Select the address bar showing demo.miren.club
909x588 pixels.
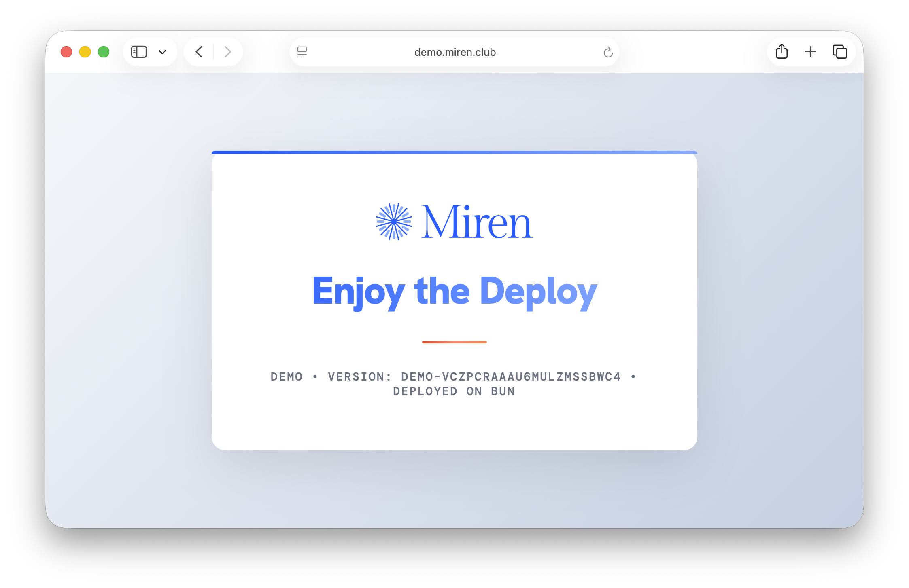pos(454,52)
